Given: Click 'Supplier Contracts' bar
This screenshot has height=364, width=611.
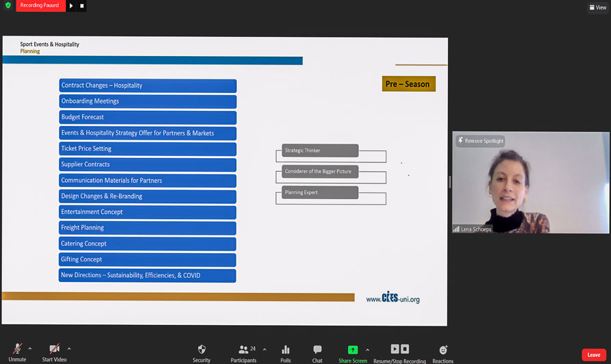Looking at the screenshot, I should point(148,165).
